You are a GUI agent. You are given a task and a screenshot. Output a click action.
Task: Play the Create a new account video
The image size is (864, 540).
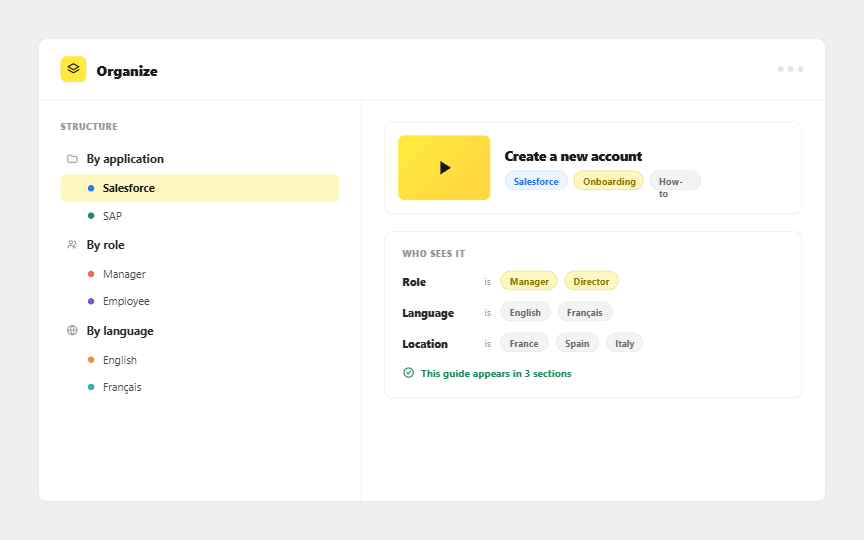point(444,168)
